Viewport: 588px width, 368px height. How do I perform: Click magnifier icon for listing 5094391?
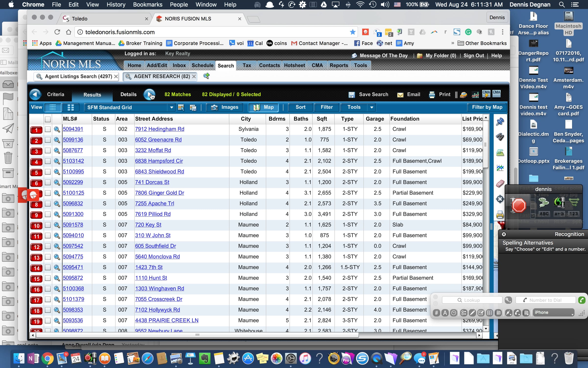[x=57, y=129]
